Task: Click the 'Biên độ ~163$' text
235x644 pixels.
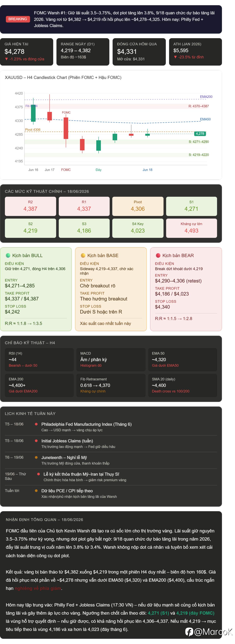Action: tap(73, 57)
